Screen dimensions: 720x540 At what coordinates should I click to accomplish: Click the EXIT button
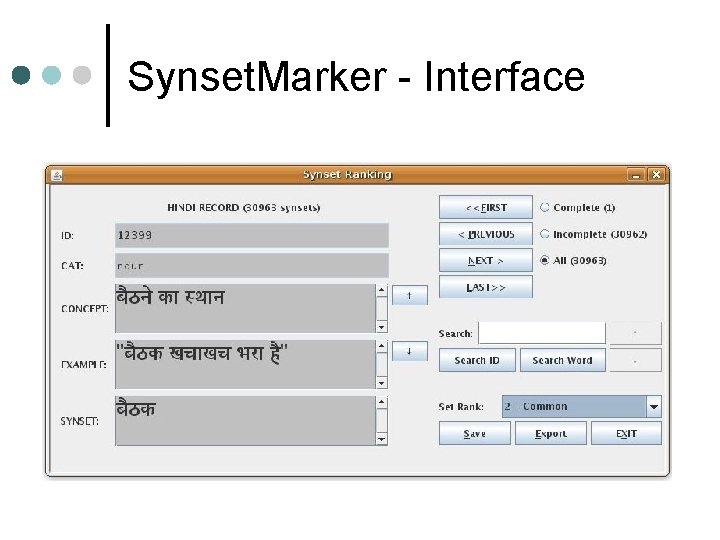point(626,433)
